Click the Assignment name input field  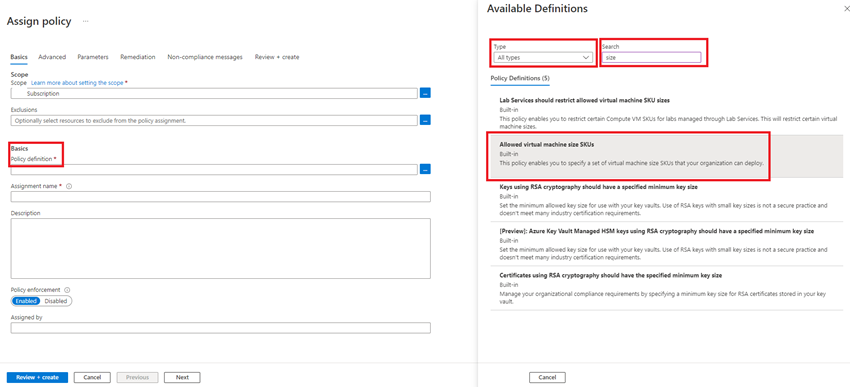[x=221, y=196]
